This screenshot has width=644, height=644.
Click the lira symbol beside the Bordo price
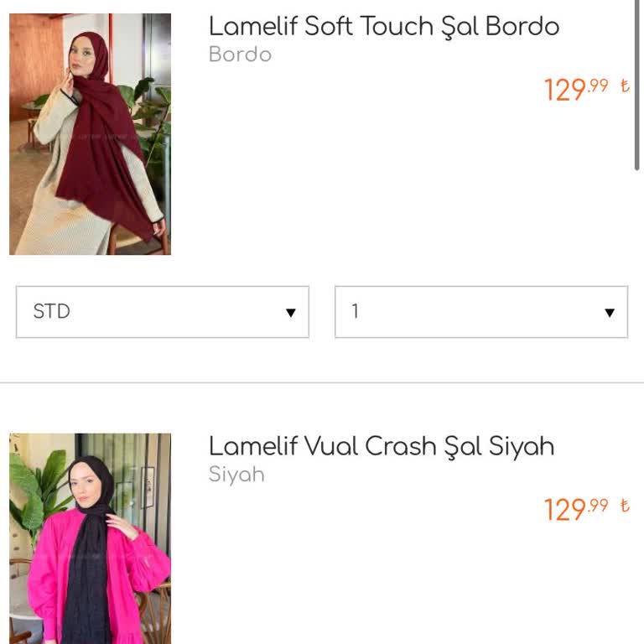[x=625, y=86]
